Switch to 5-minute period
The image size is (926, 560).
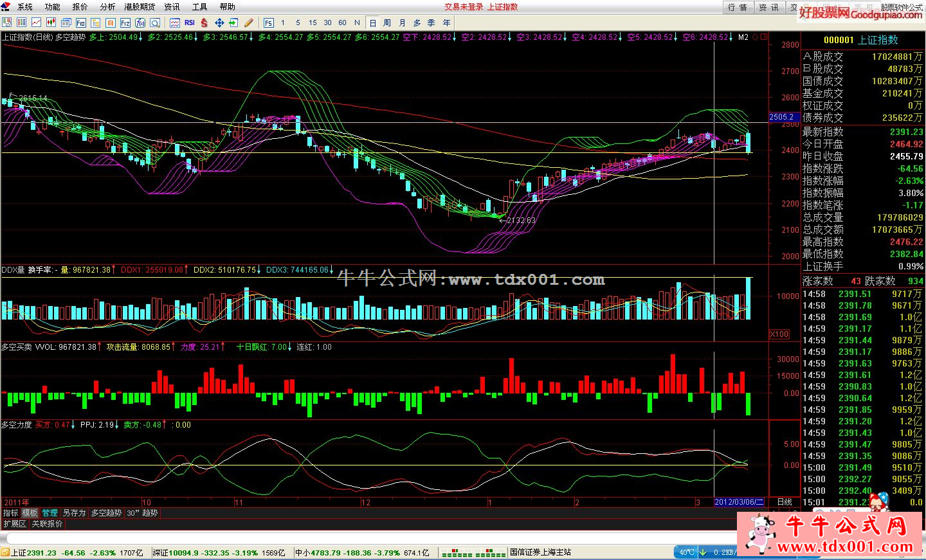[298, 23]
